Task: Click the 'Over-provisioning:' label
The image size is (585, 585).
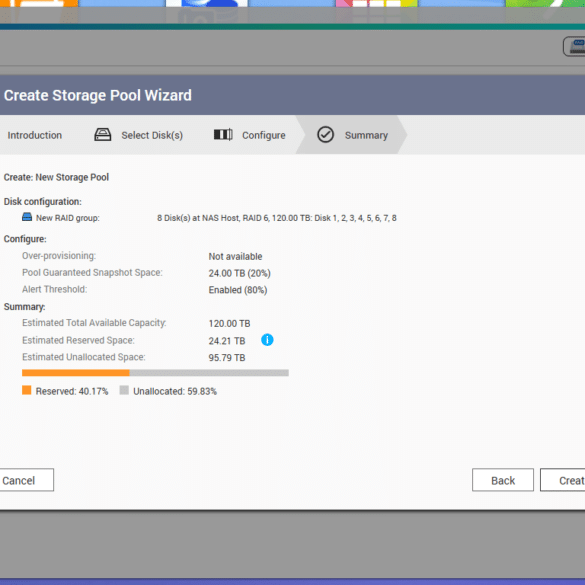Action: coord(59,256)
